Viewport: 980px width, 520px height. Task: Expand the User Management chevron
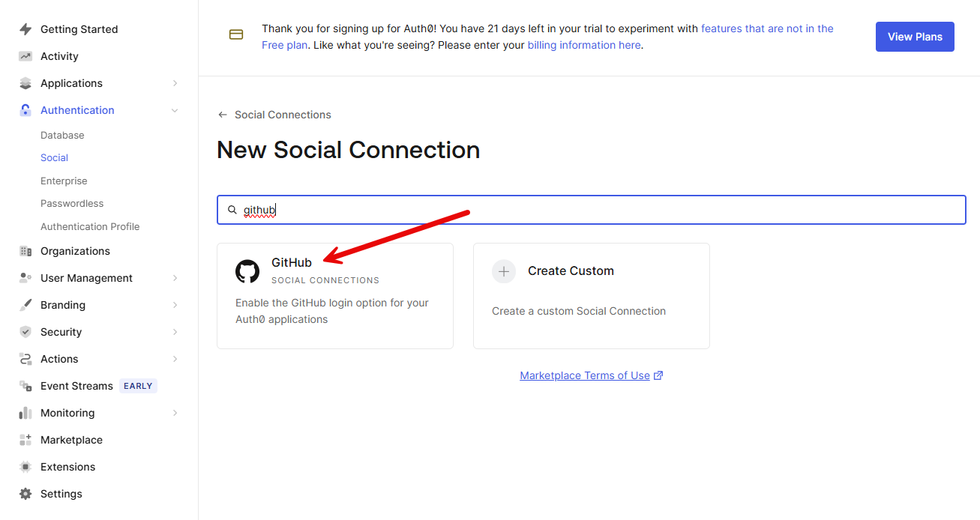pyautogui.click(x=175, y=278)
